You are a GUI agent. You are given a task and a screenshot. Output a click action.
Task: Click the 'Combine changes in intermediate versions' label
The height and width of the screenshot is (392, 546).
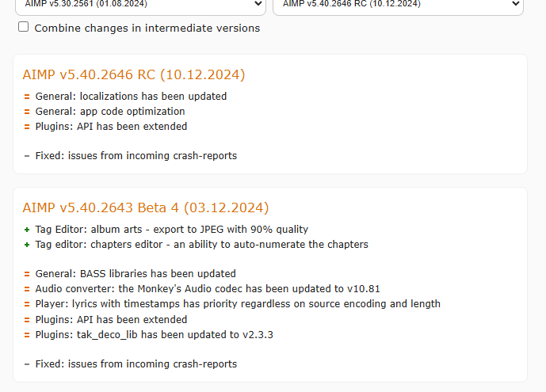tap(147, 29)
